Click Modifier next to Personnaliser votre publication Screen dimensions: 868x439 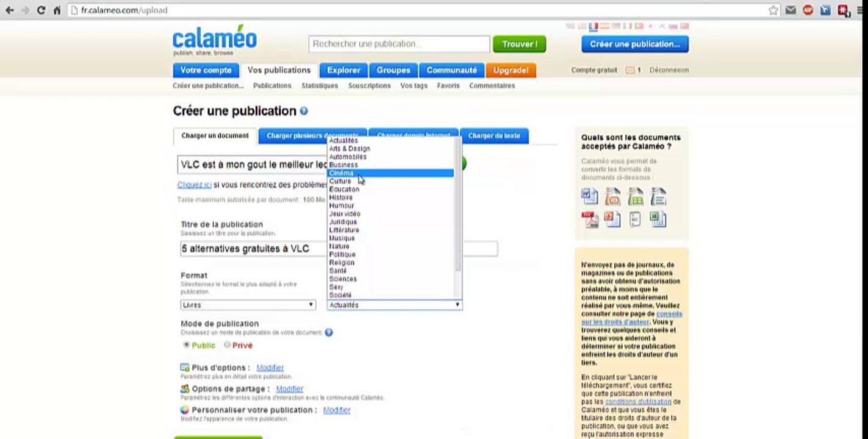(337, 410)
